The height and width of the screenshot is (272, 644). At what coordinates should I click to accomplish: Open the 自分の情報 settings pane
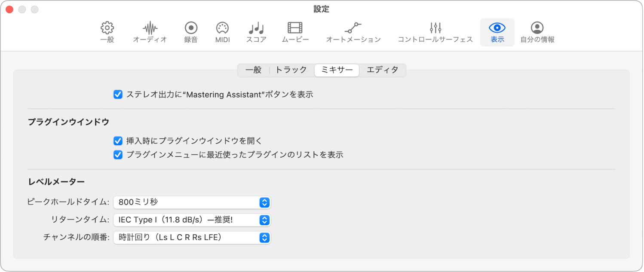tap(537, 32)
